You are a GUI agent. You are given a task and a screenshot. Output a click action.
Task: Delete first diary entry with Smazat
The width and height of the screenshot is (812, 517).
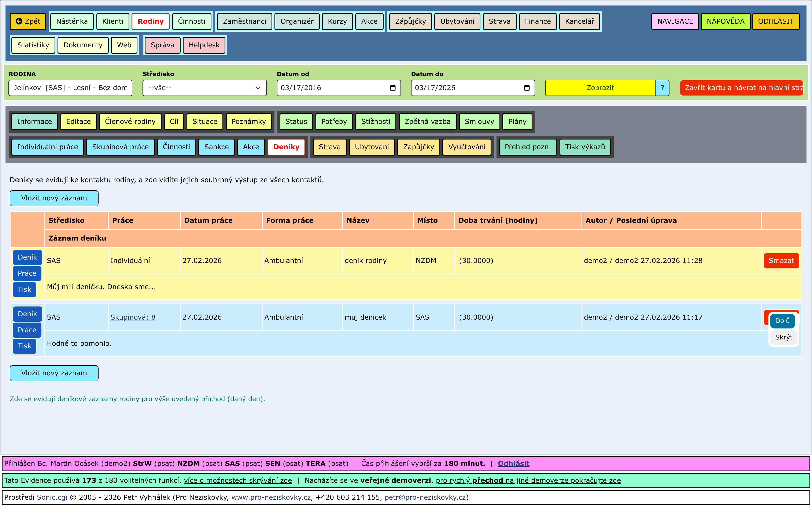click(781, 261)
